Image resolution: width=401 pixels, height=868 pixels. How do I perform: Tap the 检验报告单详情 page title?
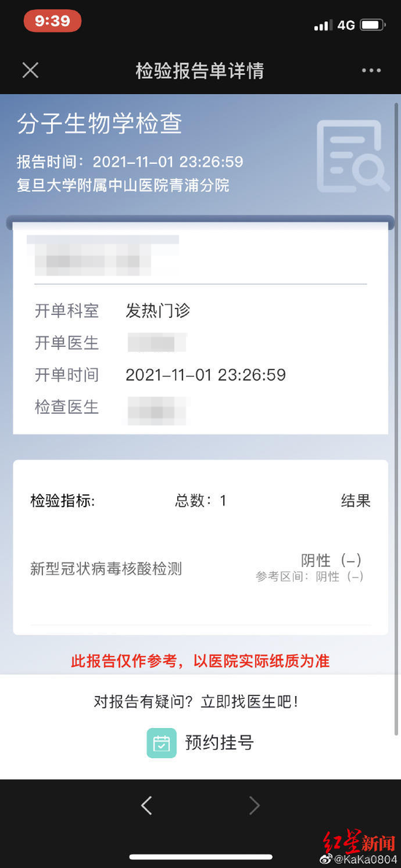(200, 71)
